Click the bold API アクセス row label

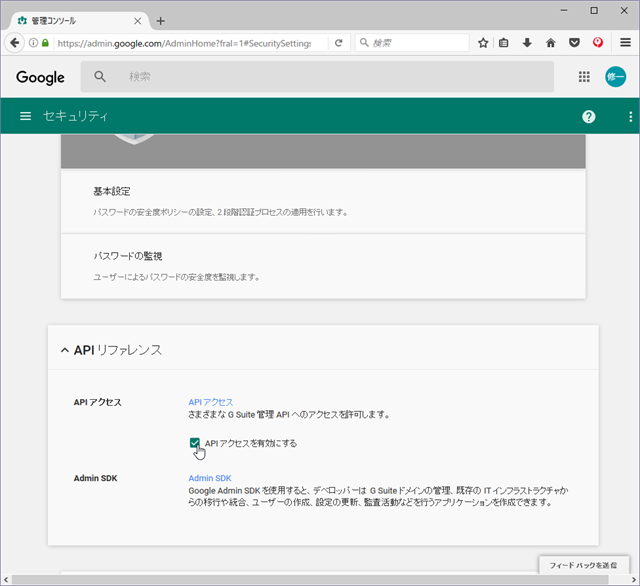[x=98, y=402]
